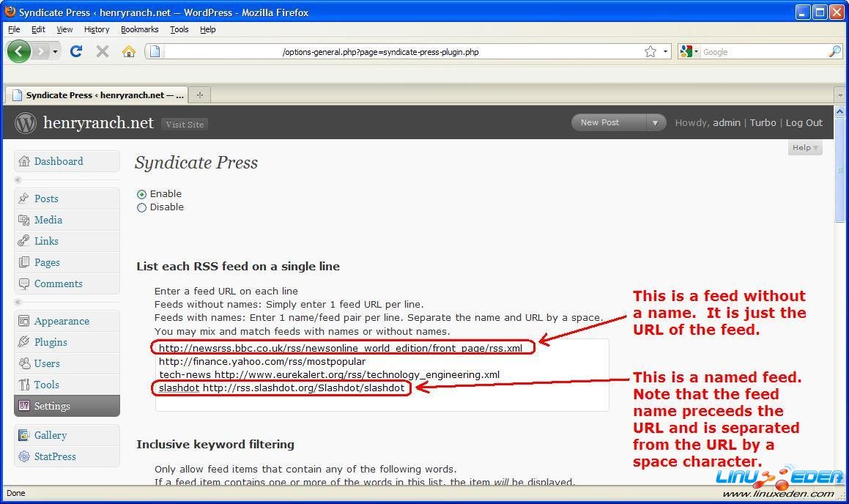
Task: Open the Plugins admin section
Action: click(x=51, y=342)
